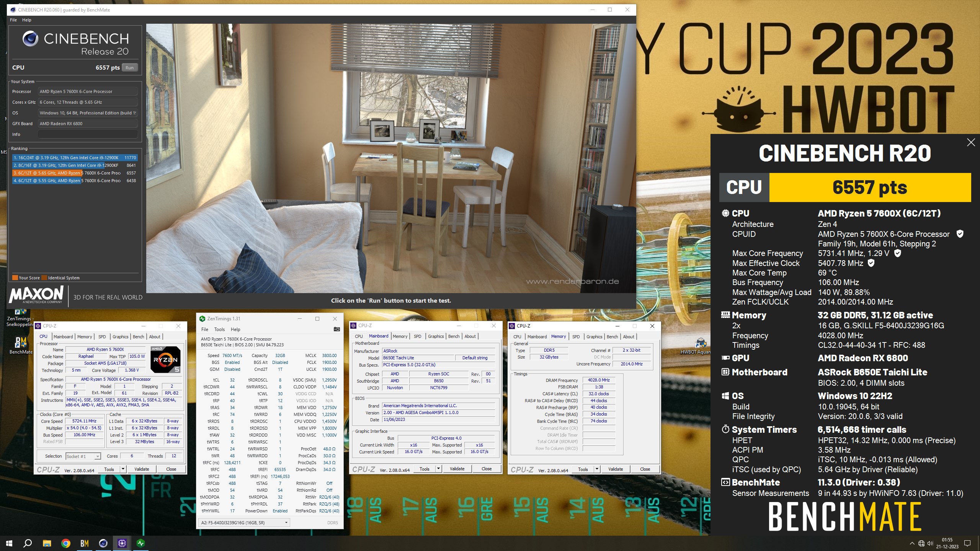Open Cinebench Help menu

[x=27, y=20]
